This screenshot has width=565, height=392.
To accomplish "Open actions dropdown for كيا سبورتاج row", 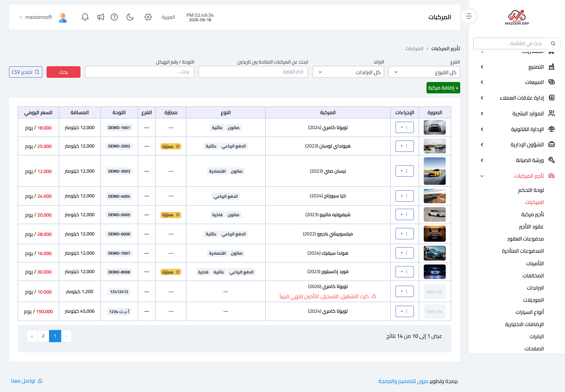I will [x=404, y=196].
